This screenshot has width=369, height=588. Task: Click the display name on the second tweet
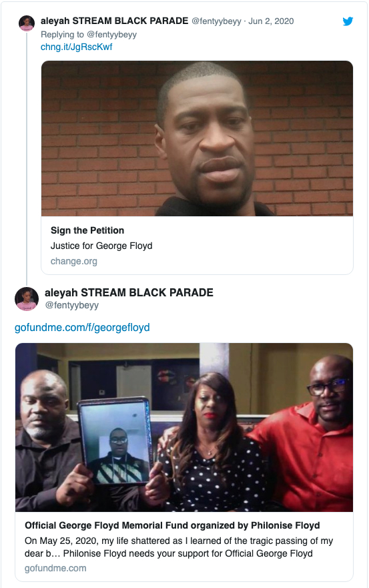pyautogui.click(x=129, y=292)
